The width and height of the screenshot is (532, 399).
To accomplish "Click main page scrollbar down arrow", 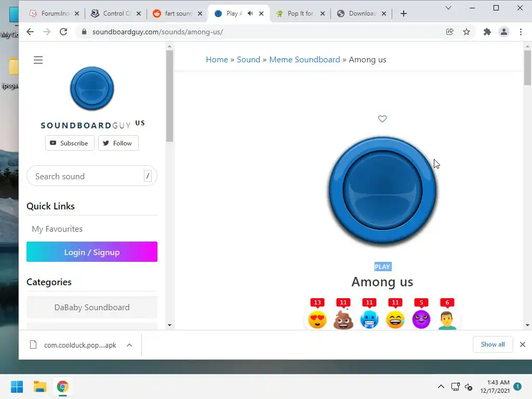I will pos(527,325).
